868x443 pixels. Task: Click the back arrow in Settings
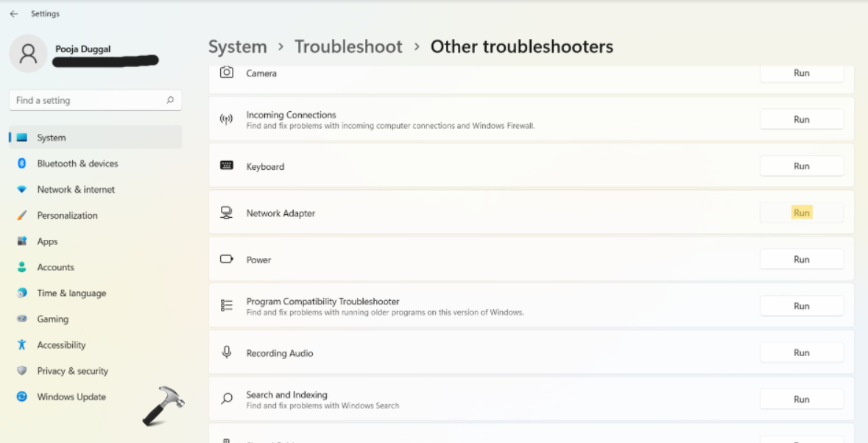14,14
